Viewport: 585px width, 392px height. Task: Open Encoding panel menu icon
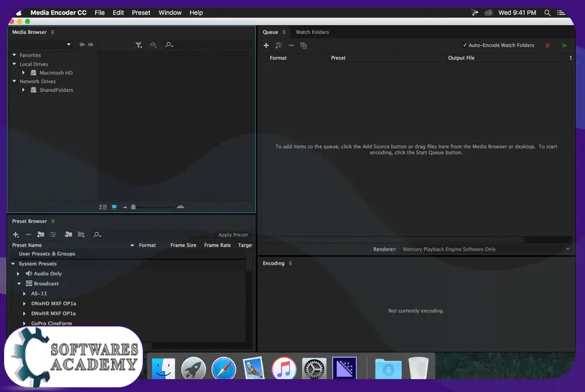(x=290, y=263)
